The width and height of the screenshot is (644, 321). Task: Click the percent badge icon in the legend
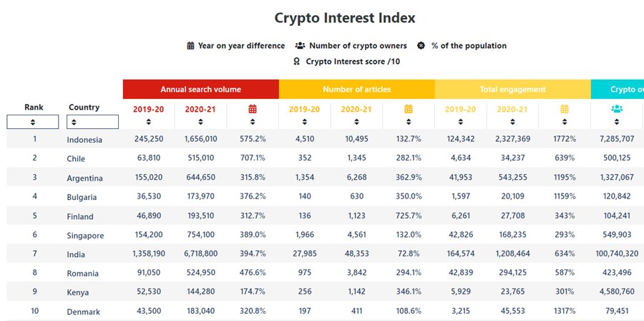421,46
